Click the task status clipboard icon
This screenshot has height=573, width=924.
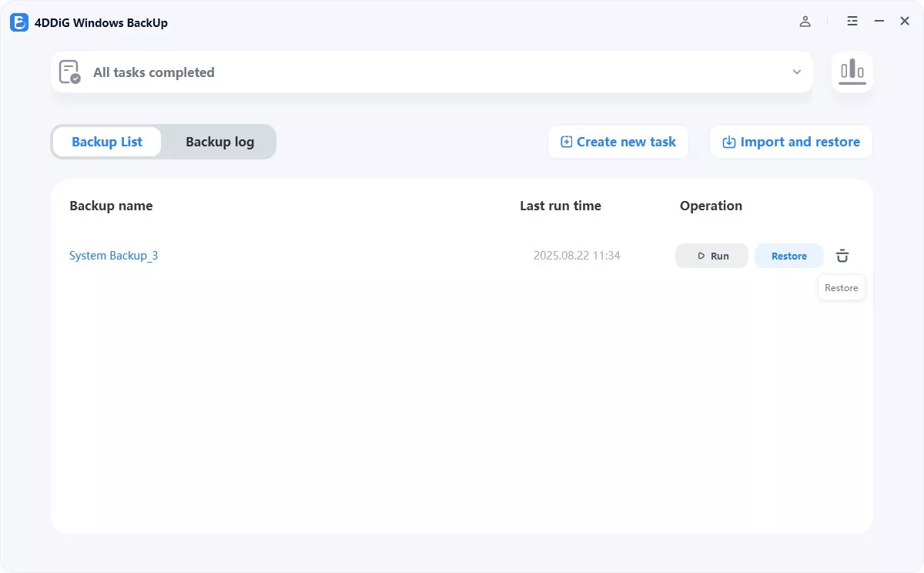(x=69, y=72)
